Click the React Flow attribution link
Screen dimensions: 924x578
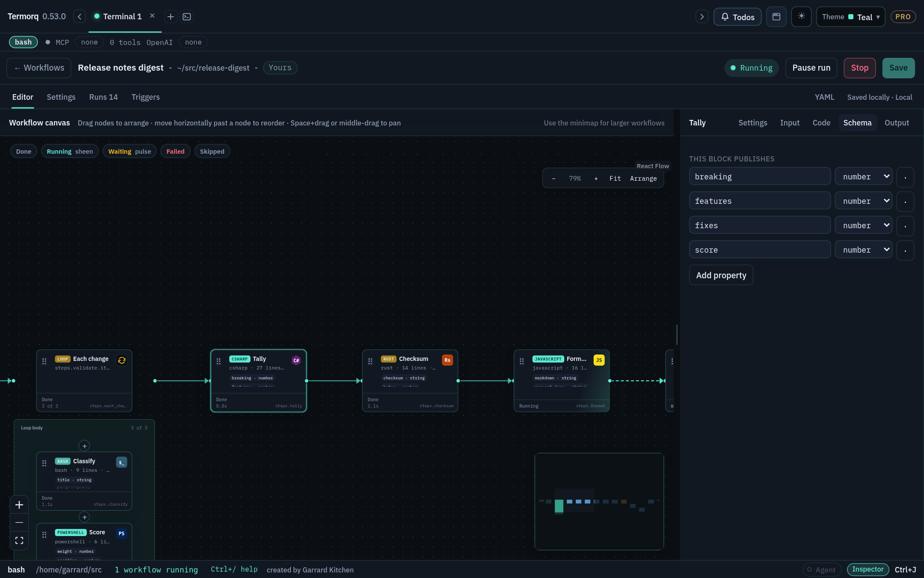[653, 166]
